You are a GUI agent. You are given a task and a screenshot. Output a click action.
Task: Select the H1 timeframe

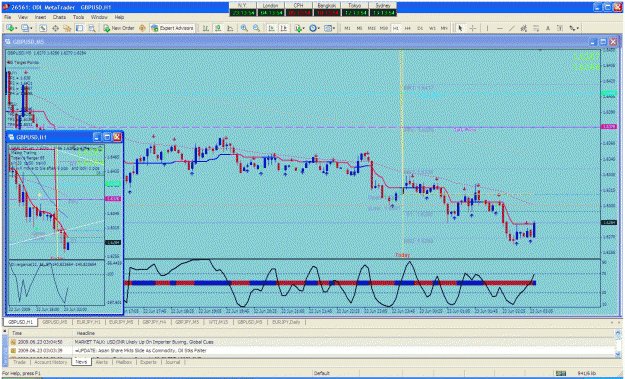(396, 28)
